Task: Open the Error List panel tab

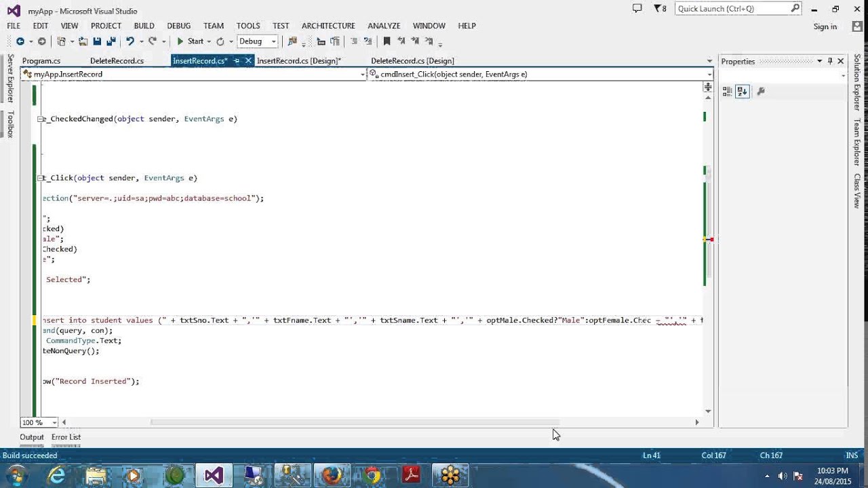Action: (x=66, y=437)
